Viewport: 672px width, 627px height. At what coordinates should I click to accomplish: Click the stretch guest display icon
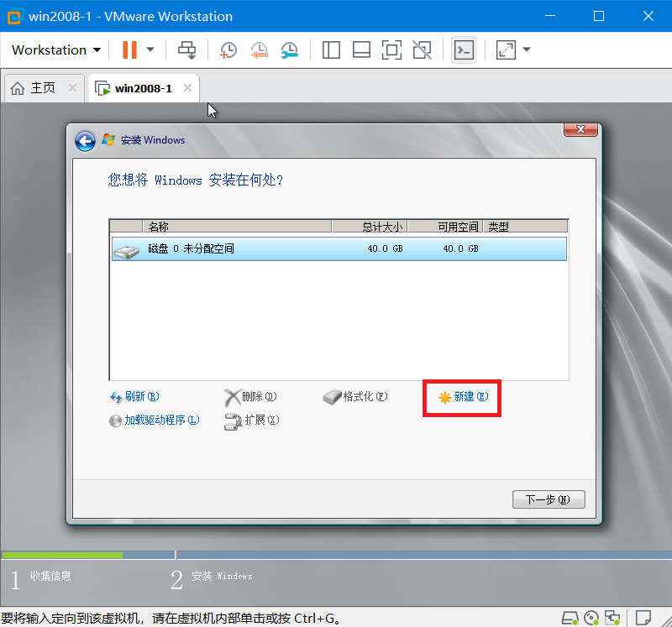[506, 50]
